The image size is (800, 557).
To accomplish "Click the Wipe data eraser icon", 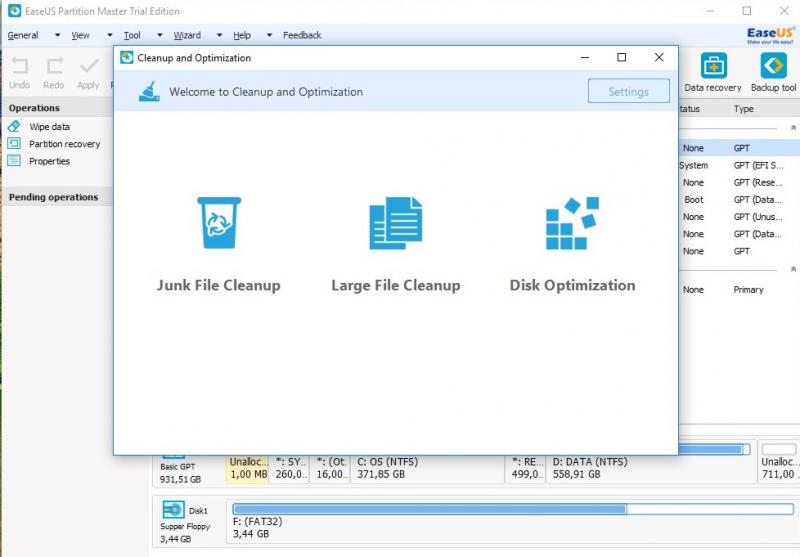I will pyautogui.click(x=14, y=126).
